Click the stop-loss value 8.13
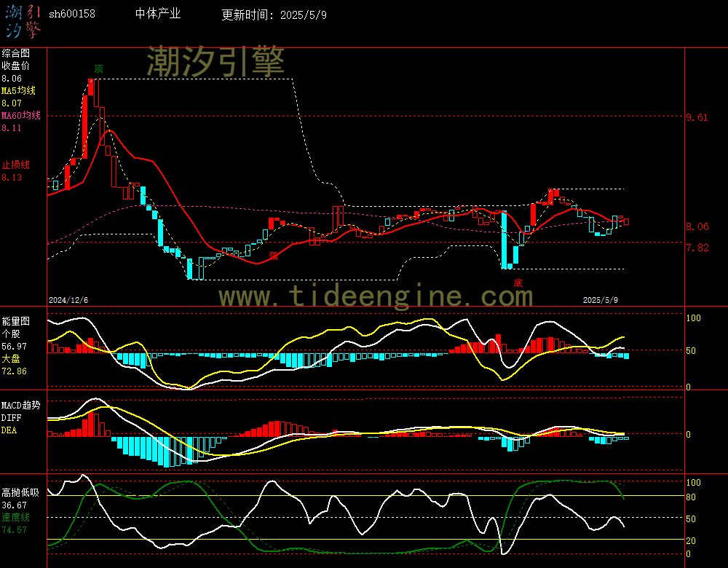This screenshot has width=728, height=568. pos(11,178)
